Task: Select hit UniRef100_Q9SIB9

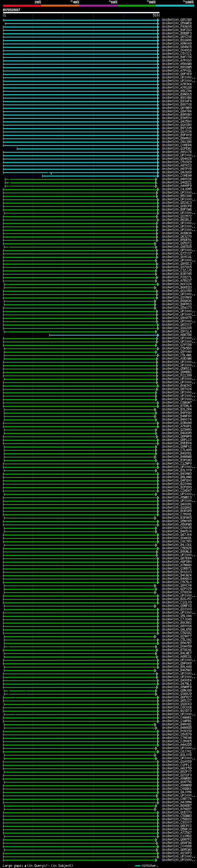Action: click(x=177, y=20)
